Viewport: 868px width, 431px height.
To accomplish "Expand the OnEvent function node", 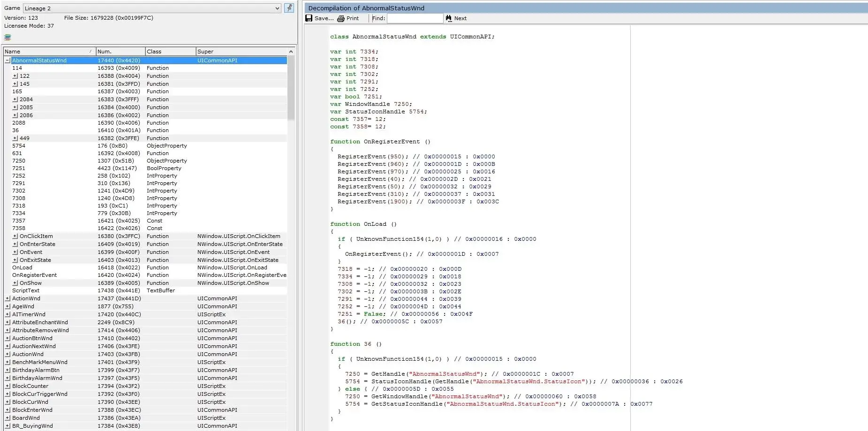I will point(15,252).
